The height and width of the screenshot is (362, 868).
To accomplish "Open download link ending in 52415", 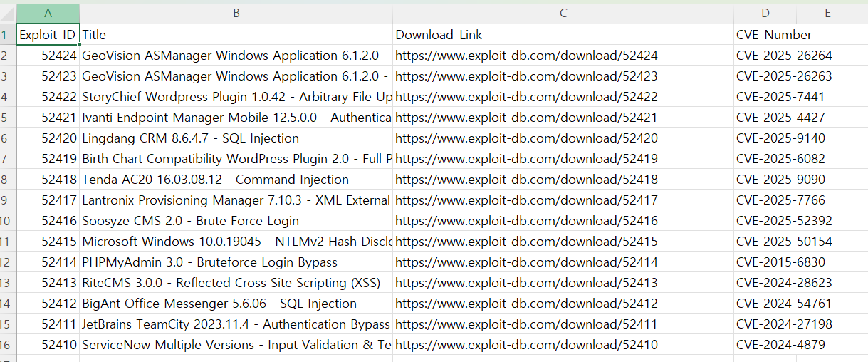I will point(526,242).
